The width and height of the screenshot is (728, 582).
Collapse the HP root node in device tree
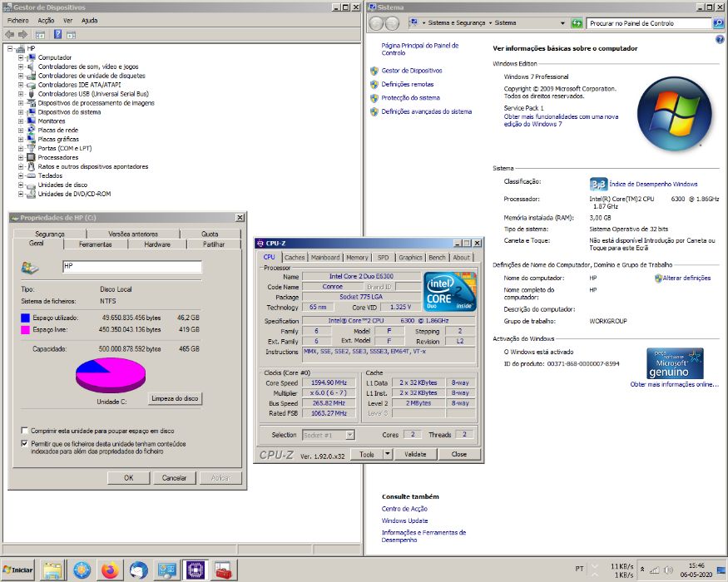click(10, 48)
